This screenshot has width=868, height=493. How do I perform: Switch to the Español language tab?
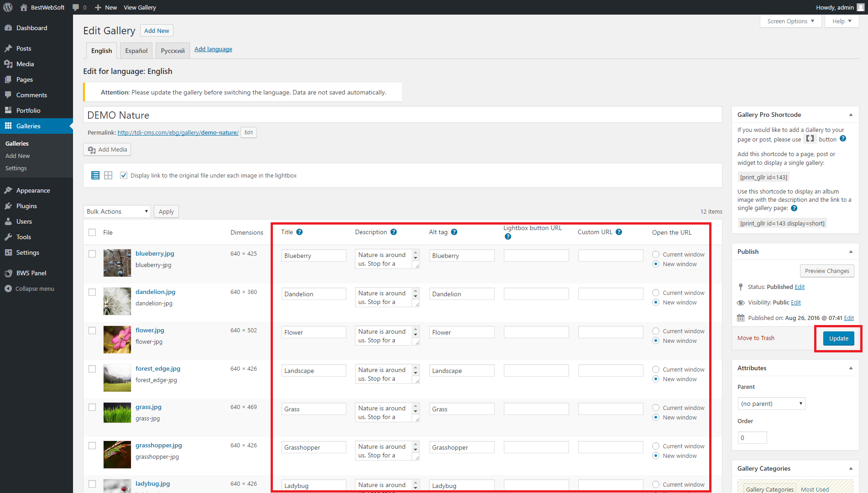(136, 51)
